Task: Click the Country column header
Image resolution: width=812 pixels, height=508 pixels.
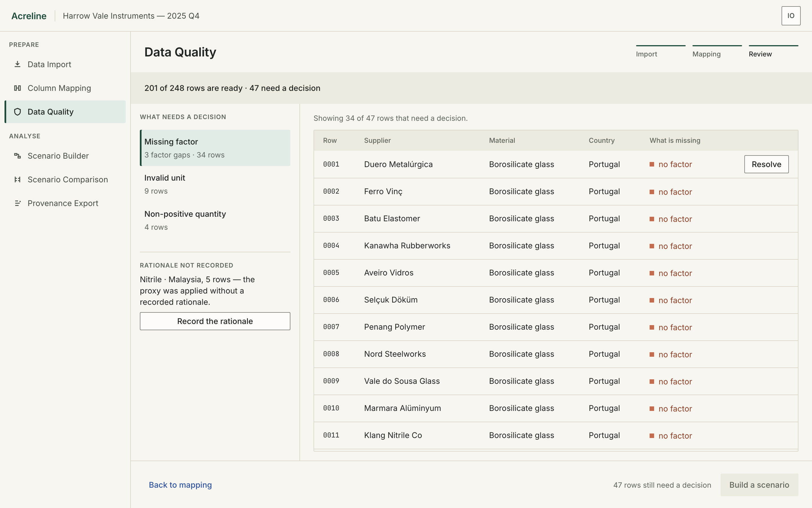Action: [601, 141]
